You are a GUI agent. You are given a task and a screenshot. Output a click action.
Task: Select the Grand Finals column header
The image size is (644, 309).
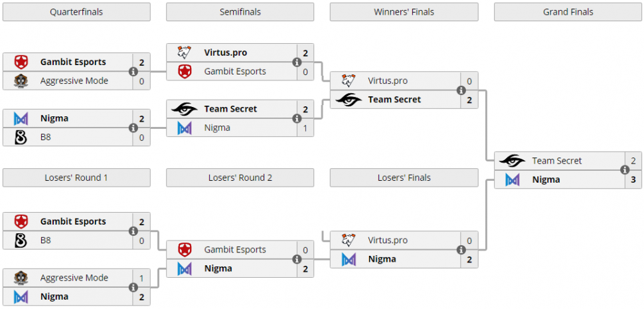pos(568,12)
